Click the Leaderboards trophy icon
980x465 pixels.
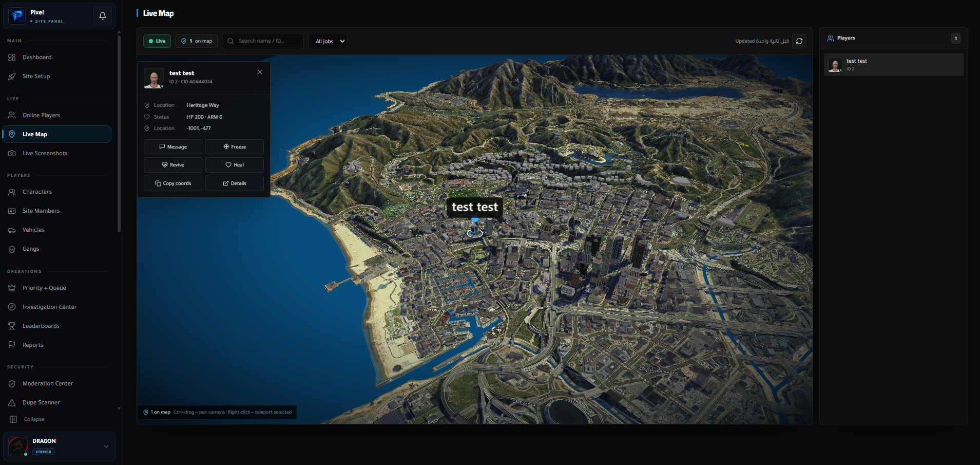pos(12,326)
